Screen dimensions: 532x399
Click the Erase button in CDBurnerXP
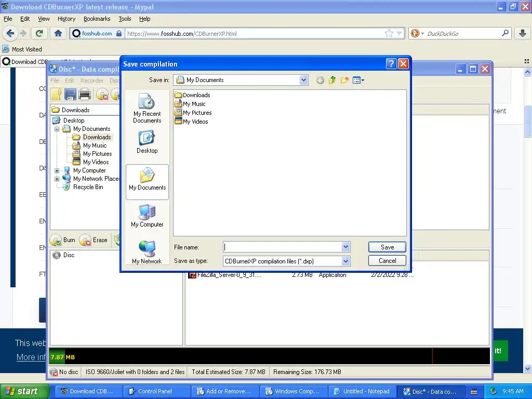pyautogui.click(x=94, y=240)
